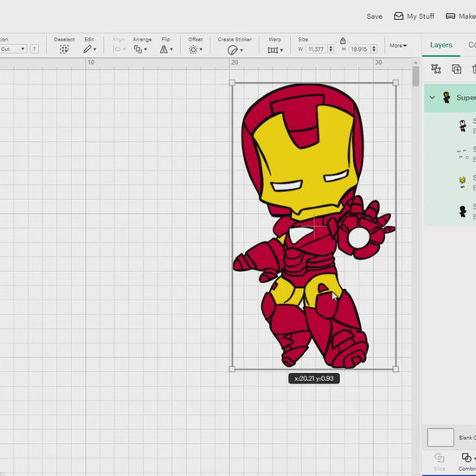The image size is (476, 476).
Task: Click the width stepper arrows
Action: 331,48
